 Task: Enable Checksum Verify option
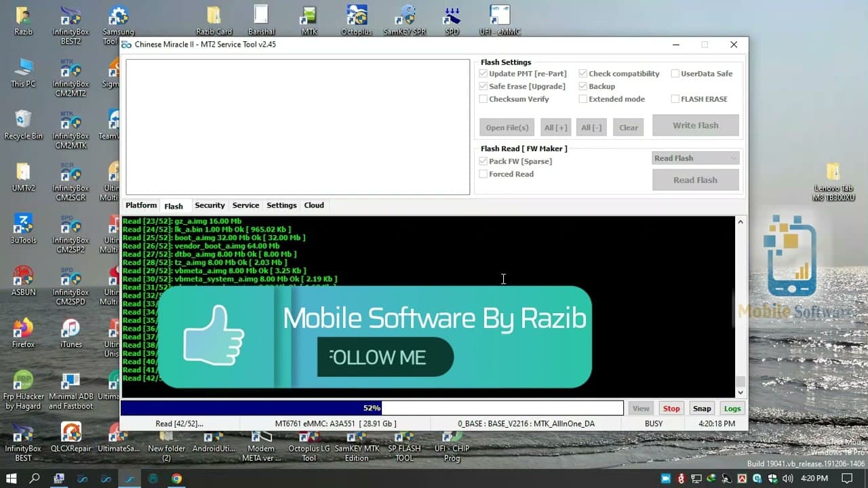(x=513, y=99)
